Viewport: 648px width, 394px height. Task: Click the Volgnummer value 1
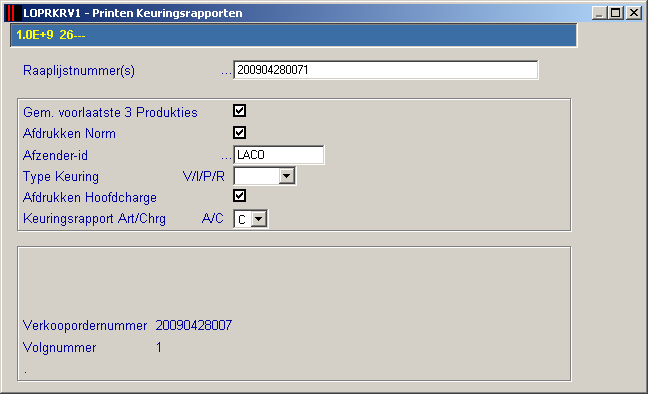coord(159,347)
